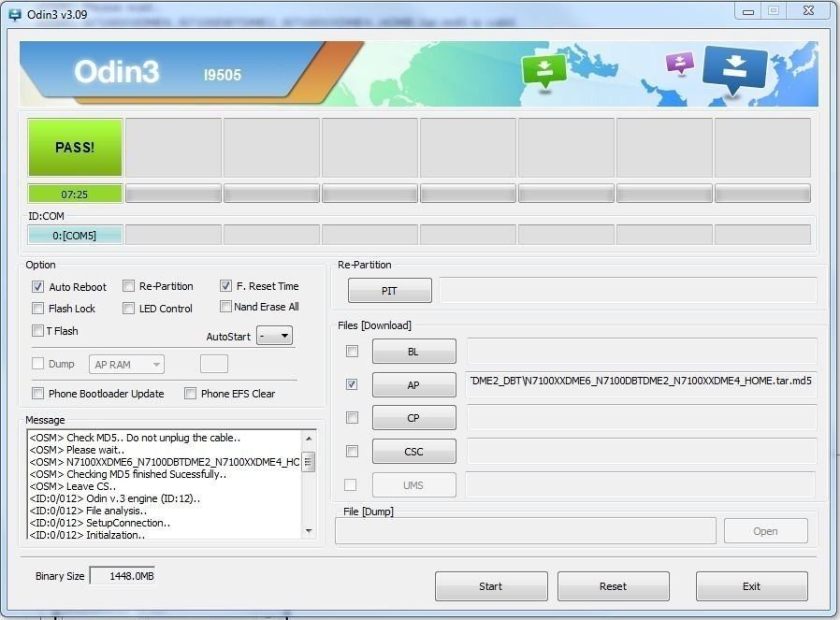Click the File [Dump] path field
The height and width of the screenshot is (620, 840).
tap(526, 530)
